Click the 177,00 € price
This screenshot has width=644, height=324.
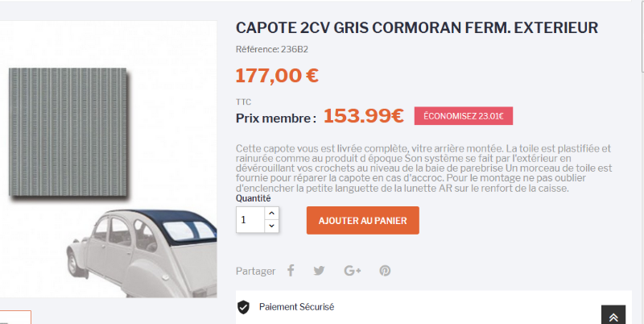[x=277, y=76]
